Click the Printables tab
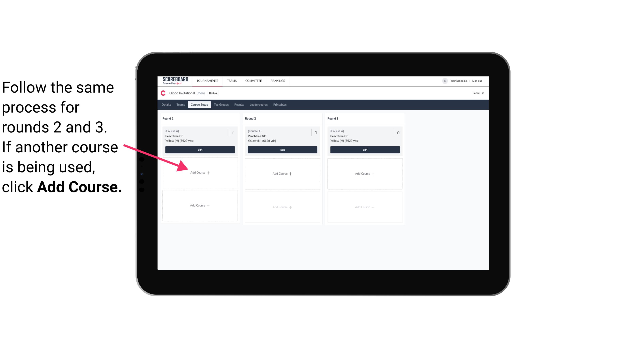Image resolution: width=644 pixels, height=346 pixels. tap(280, 104)
